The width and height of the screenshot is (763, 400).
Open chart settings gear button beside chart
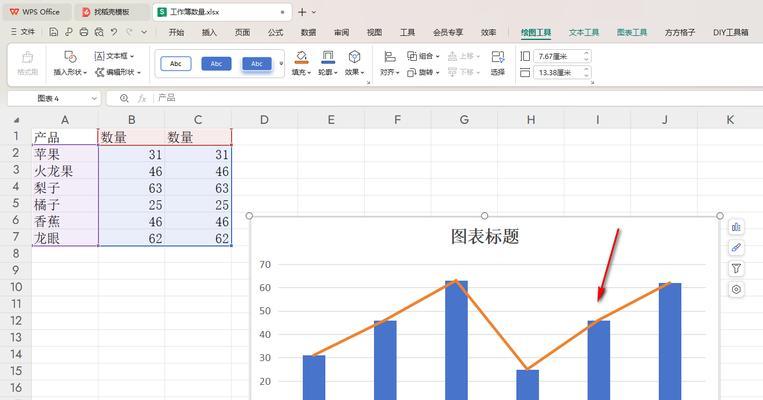coord(736,290)
